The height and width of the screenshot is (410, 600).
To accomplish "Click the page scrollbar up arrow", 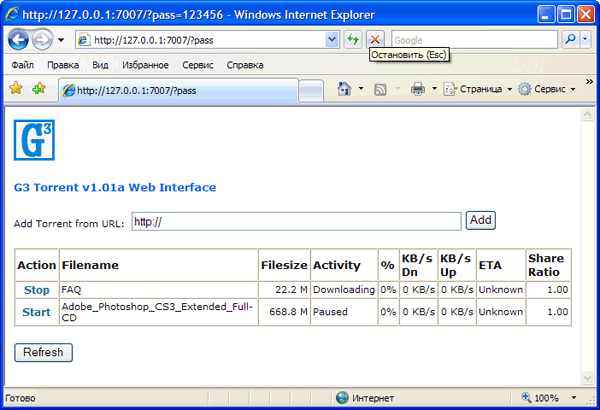I will click(x=587, y=114).
